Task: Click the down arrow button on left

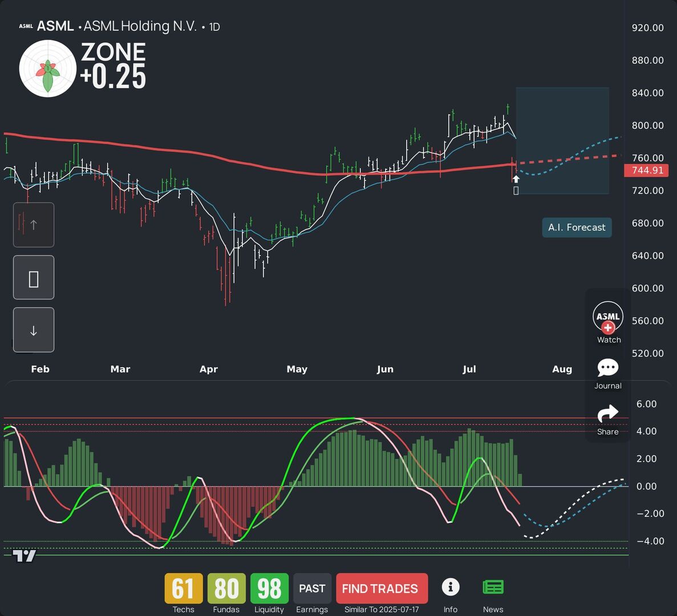Action: click(34, 330)
